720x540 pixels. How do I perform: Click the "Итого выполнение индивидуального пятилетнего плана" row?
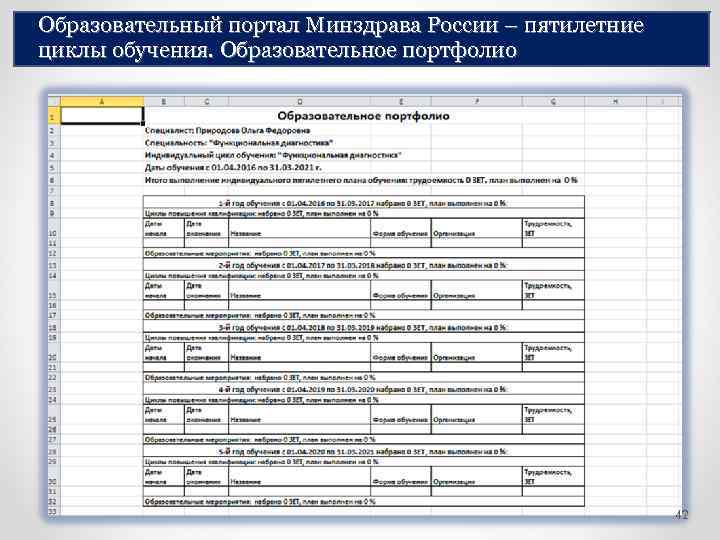coord(361,180)
